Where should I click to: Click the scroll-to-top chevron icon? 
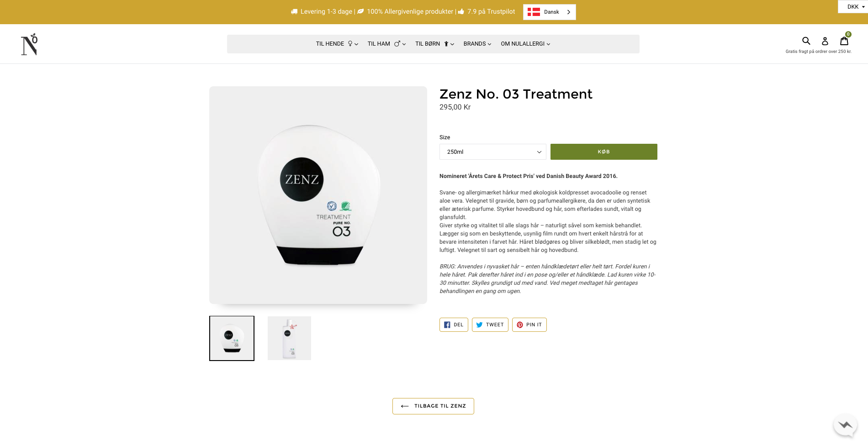(845, 425)
